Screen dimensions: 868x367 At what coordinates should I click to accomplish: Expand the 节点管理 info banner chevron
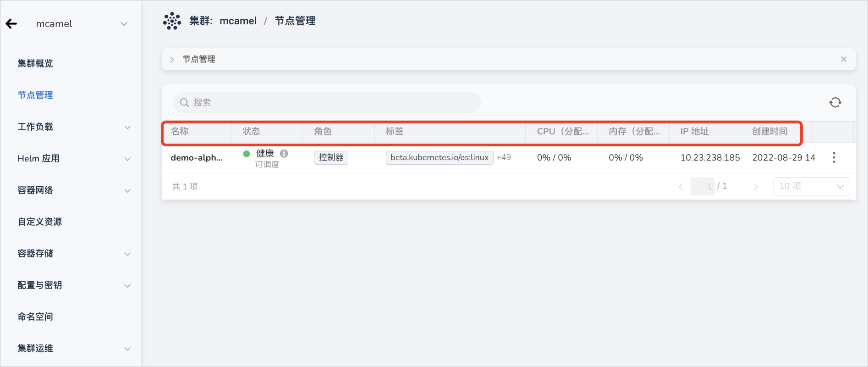[172, 59]
